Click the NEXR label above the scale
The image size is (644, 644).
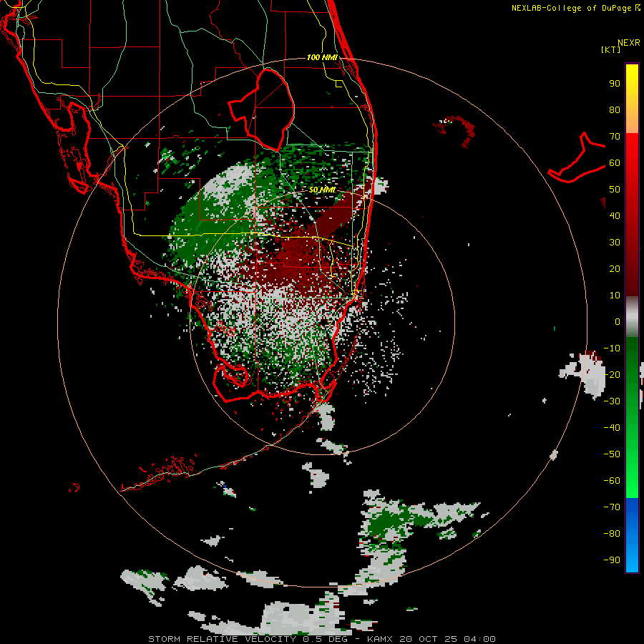(629, 43)
